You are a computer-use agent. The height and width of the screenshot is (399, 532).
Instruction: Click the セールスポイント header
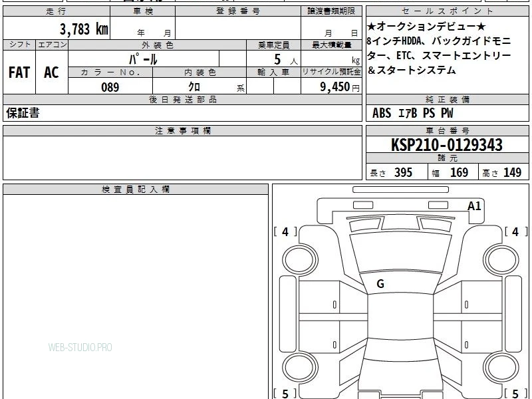tap(447, 11)
